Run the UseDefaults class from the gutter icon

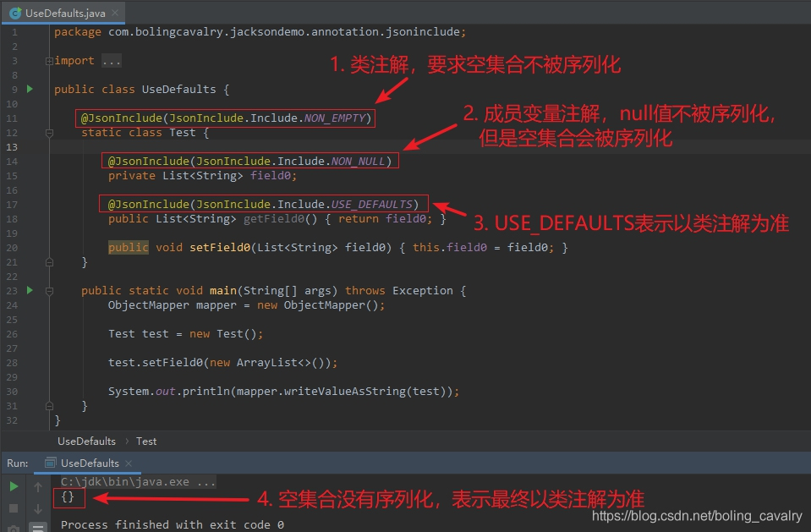pos(30,89)
